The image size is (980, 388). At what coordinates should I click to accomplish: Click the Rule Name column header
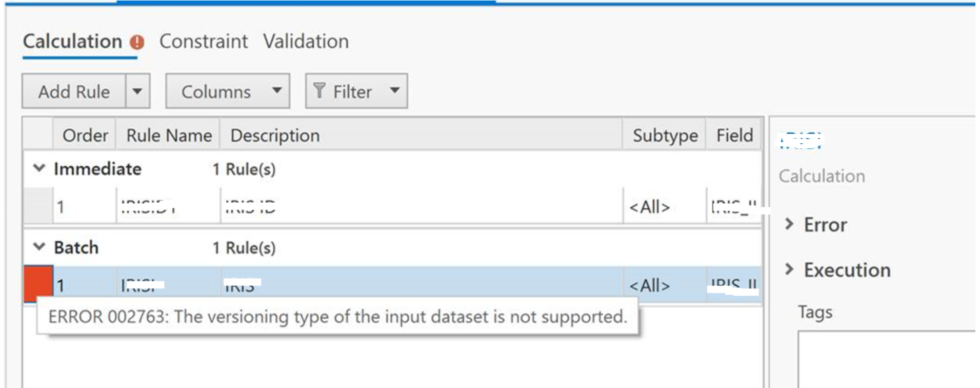169,135
